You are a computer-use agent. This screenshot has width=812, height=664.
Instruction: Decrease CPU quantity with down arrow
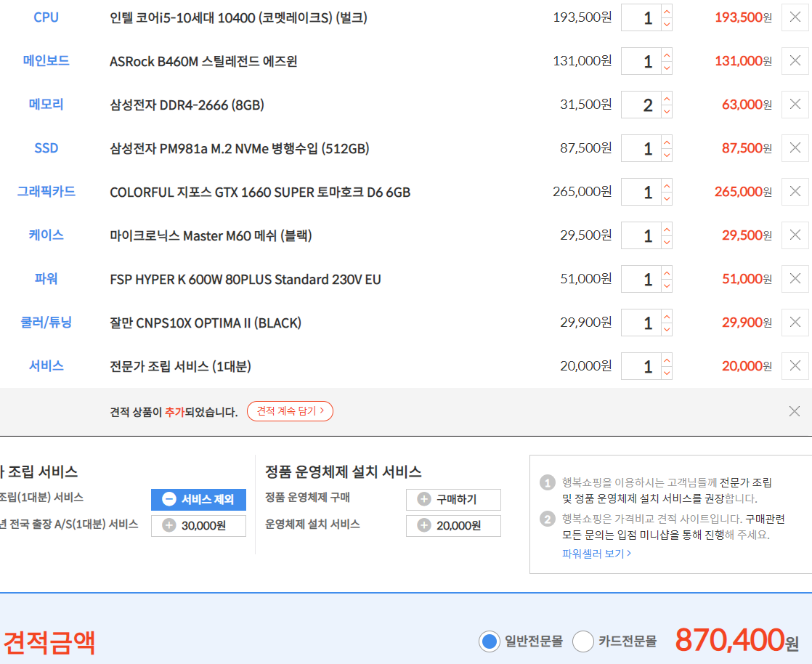667,25
